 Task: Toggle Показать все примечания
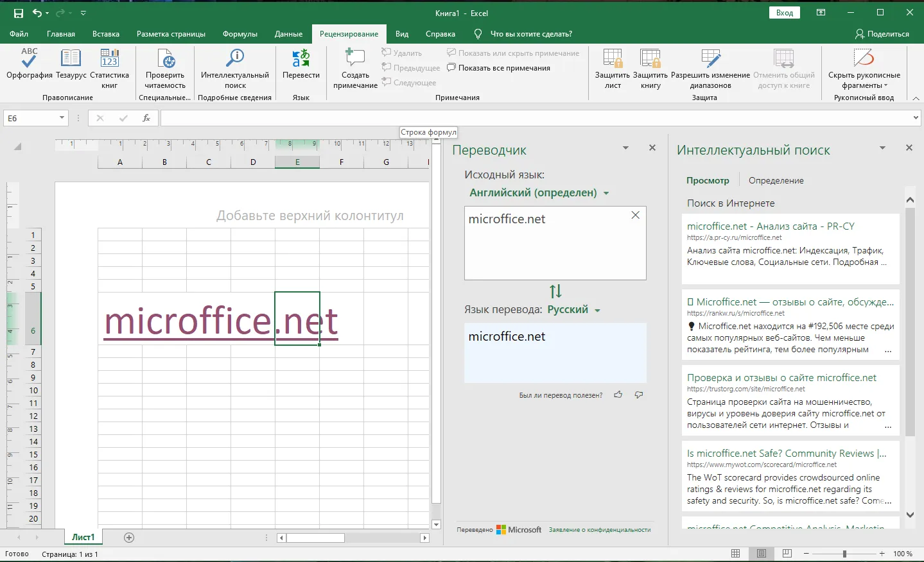tap(498, 68)
